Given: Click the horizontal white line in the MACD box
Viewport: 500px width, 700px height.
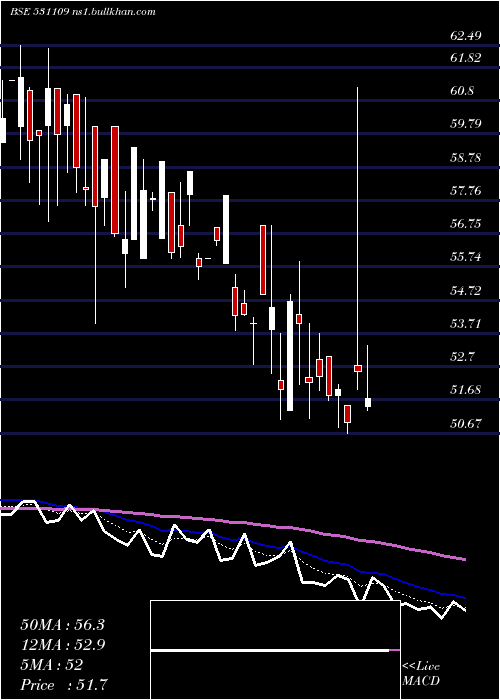Looking at the screenshot, I should pyautogui.click(x=270, y=650).
